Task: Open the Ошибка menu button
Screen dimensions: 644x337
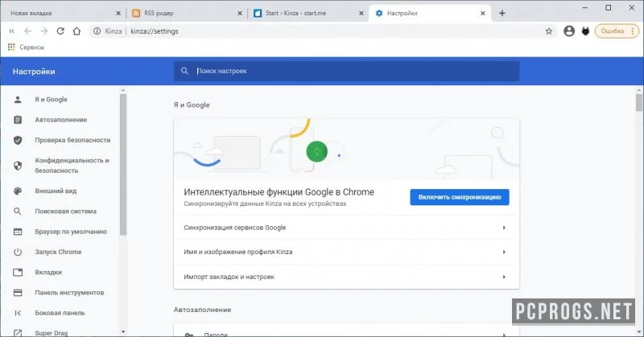Action: click(617, 31)
